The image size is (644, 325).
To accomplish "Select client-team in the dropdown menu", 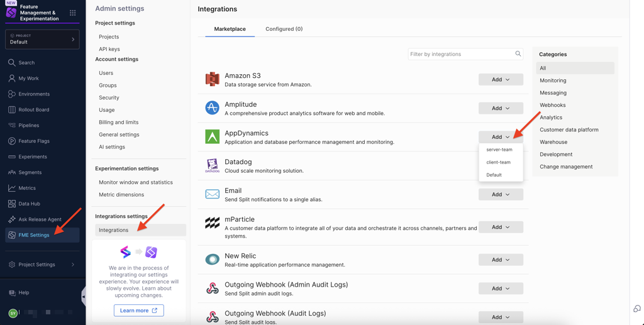I will [498, 162].
